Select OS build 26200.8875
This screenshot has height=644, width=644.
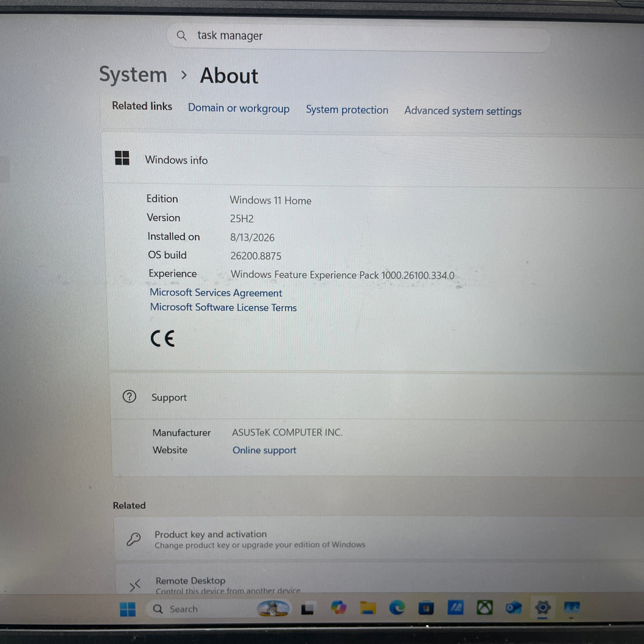click(255, 256)
